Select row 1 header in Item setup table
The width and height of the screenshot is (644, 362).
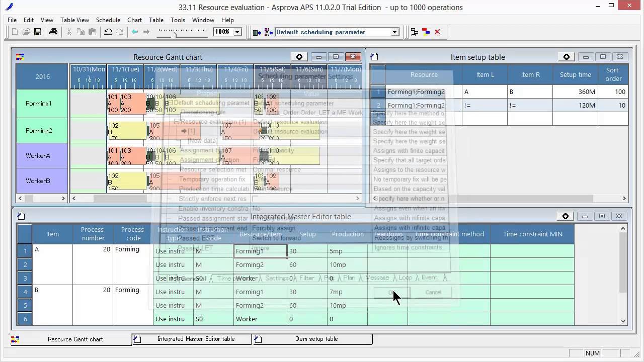378,92
